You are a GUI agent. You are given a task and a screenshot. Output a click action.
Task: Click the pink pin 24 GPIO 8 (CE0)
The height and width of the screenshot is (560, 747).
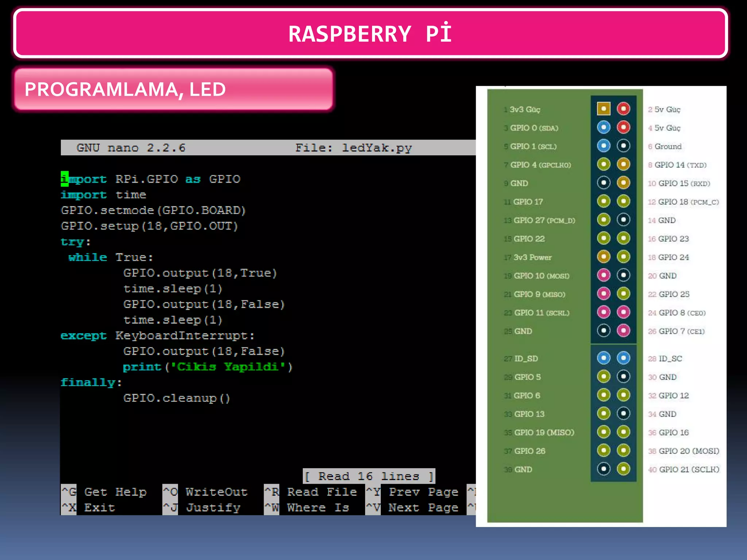pos(623,312)
